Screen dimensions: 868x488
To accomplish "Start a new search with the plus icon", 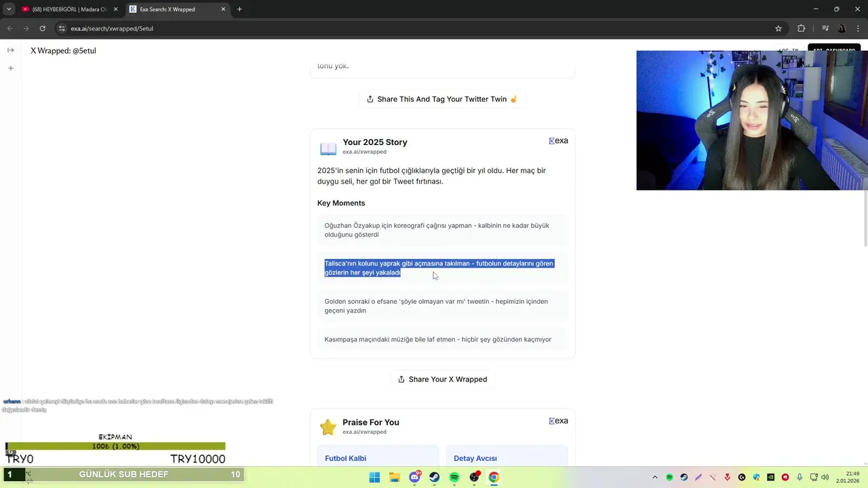I will [10, 68].
